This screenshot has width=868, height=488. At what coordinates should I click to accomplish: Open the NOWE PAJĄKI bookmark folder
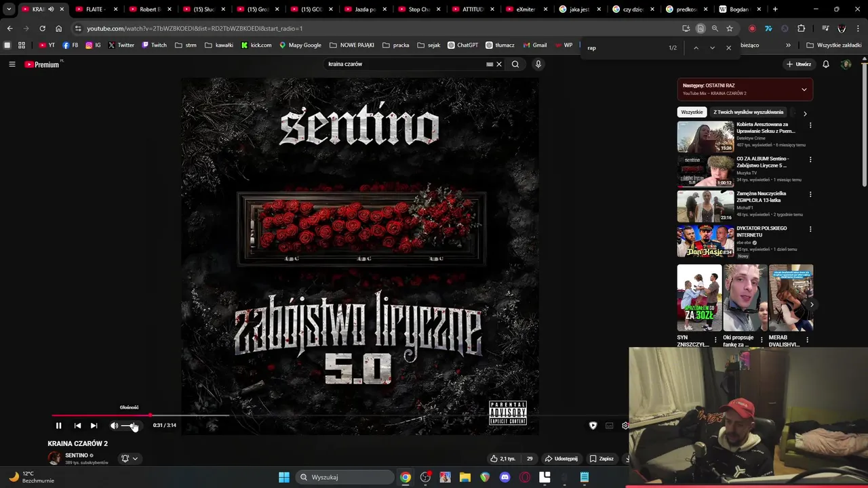(x=352, y=45)
